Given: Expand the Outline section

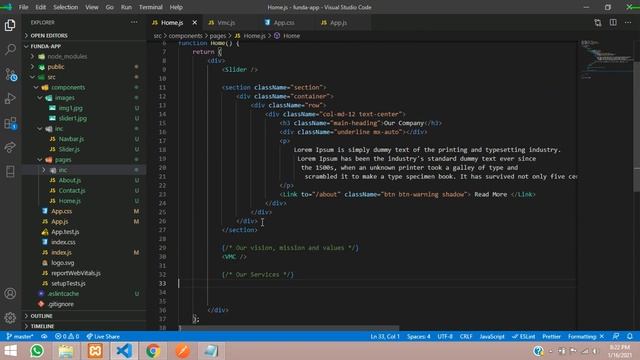Looking at the screenshot, I should (84, 316).
